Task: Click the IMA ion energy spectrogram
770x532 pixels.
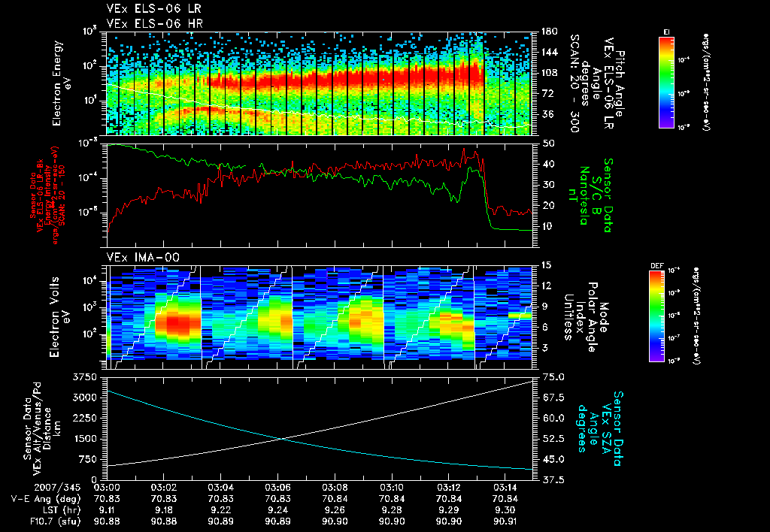Action: pos(320,317)
